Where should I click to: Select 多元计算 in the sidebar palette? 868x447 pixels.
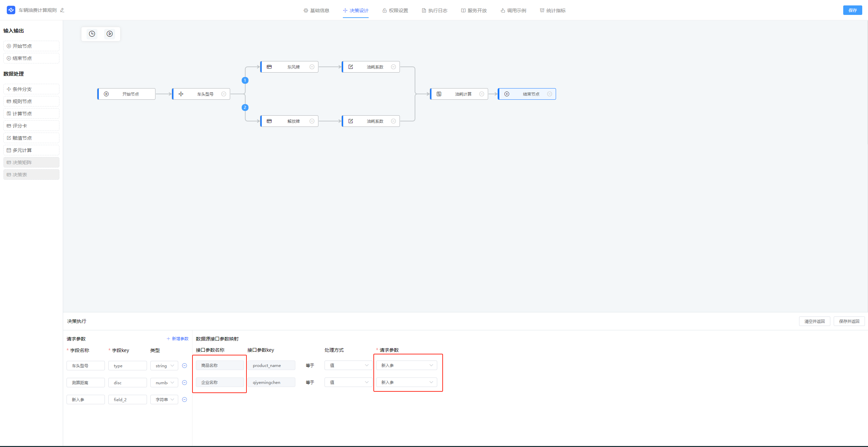click(31, 150)
